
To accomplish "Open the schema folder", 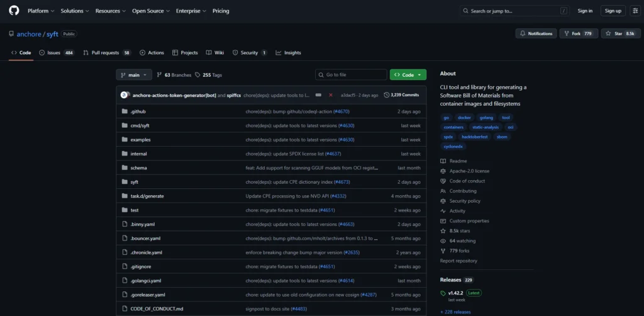I will point(138,167).
